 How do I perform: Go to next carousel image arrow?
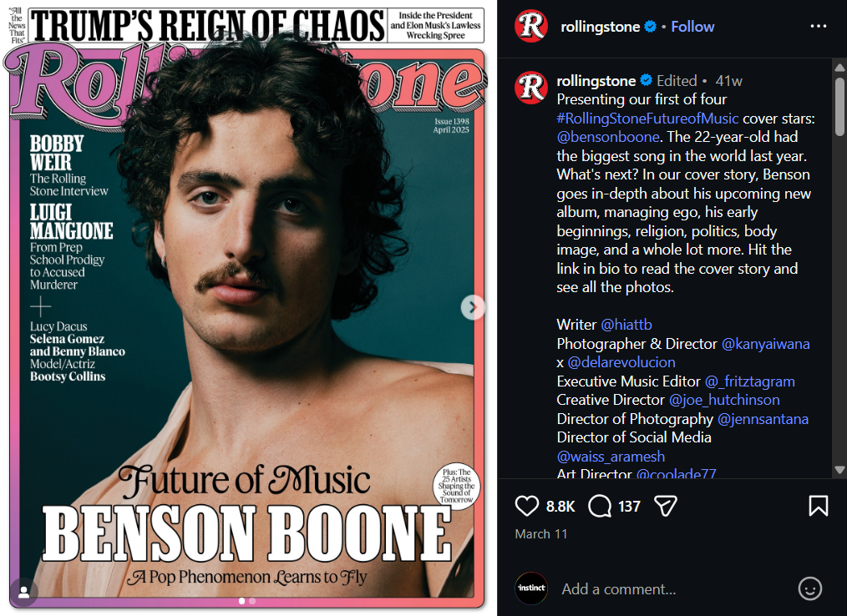[473, 307]
